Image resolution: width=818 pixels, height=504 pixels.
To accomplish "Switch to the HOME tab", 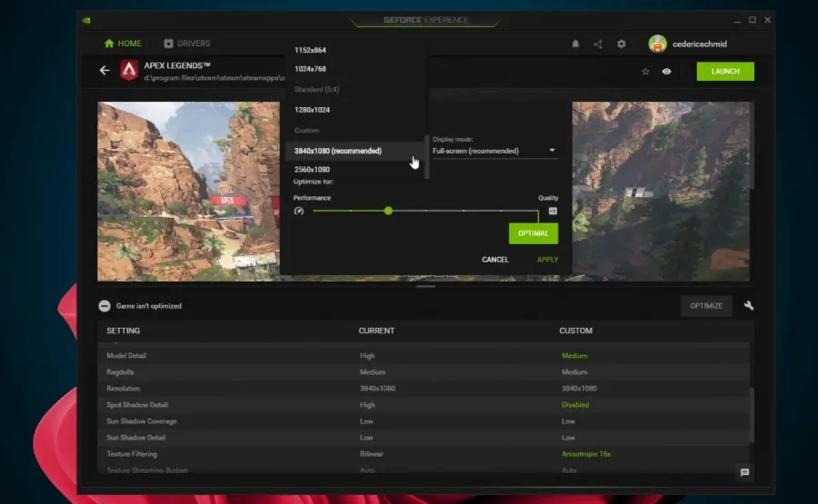I will click(123, 44).
